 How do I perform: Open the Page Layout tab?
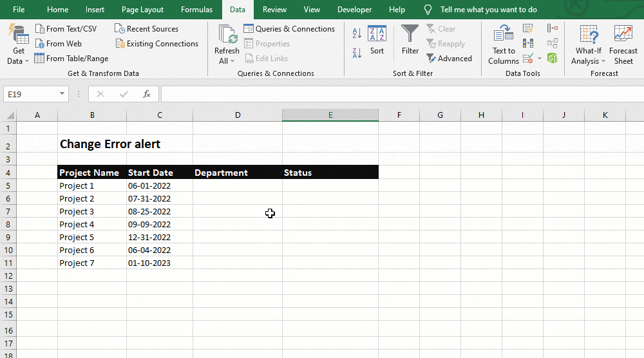142,10
